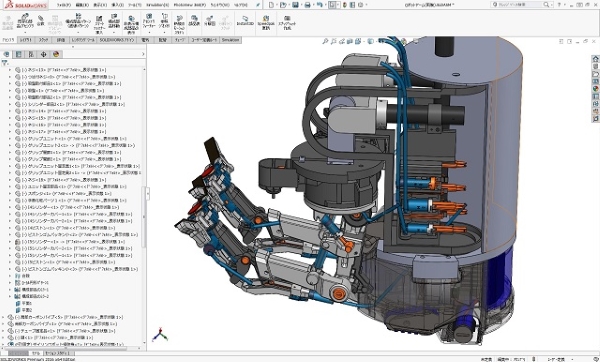Screen dimensions: 600x362
Task: Expand the スポンジ<1> tree node
Action: click(x=10, y=193)
